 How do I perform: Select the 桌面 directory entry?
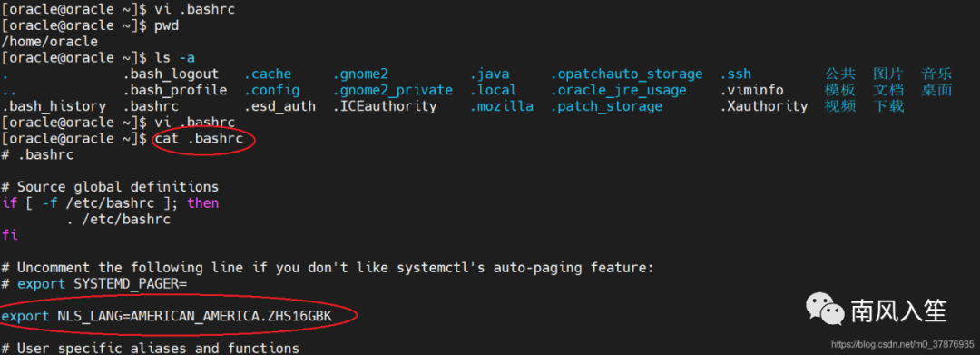936,91
